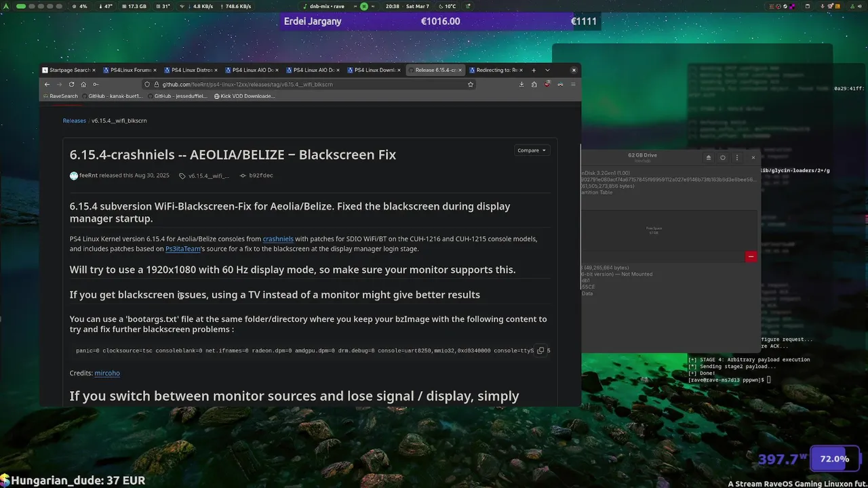Image resolution: width=868 pixels, height=488 pixels.
Task: Pause playback from the top bar
Action: 364,6
